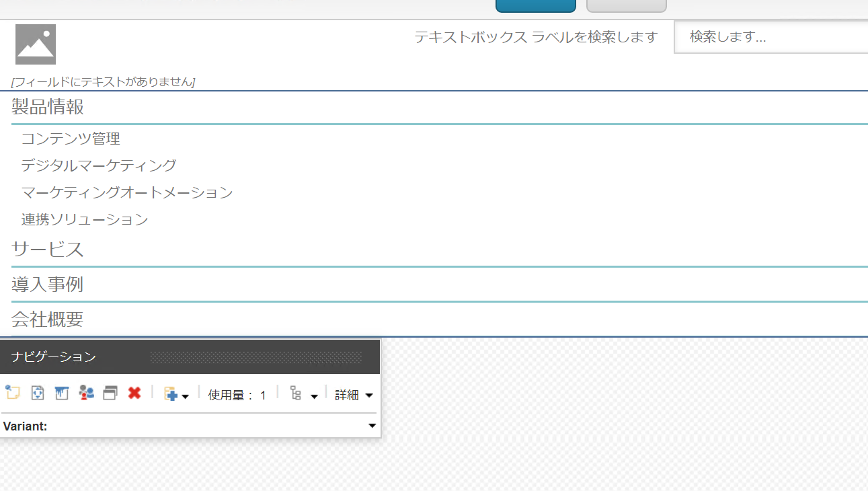Click the add item plus icon

pyautogui.click(x=171, y=395)
